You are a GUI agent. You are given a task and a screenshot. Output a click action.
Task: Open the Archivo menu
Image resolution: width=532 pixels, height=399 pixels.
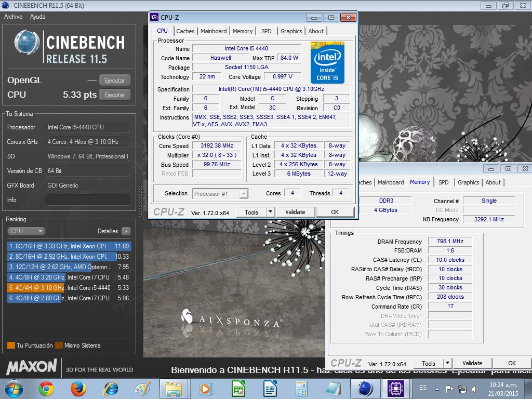coord(13,17)
